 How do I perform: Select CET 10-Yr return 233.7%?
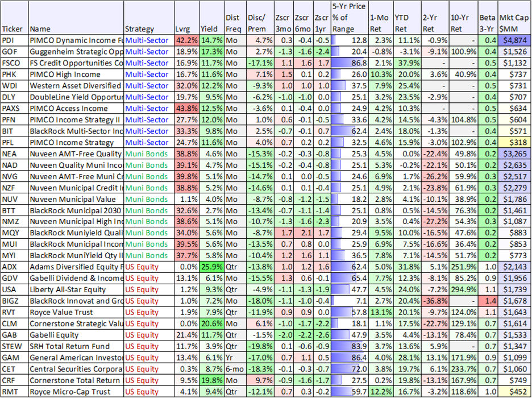tap(463, 369)
